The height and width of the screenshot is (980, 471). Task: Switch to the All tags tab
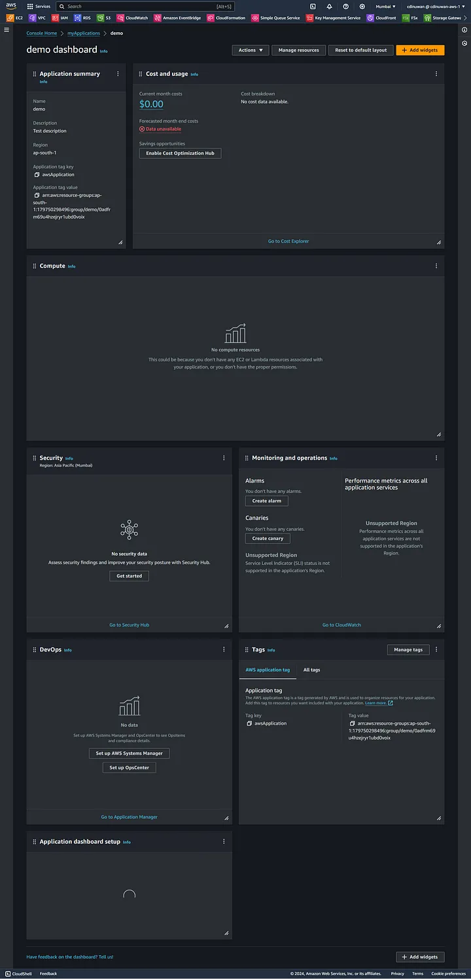click(x=311, y=670)
